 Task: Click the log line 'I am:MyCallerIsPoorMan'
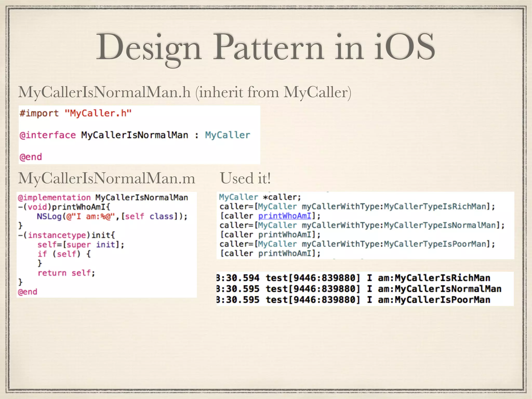coord(353,300)
